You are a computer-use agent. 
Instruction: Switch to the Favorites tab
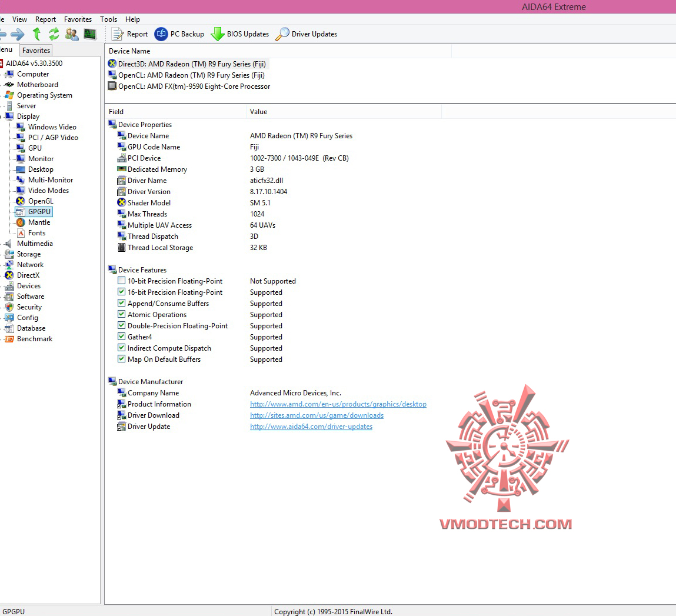coord(36,51)
